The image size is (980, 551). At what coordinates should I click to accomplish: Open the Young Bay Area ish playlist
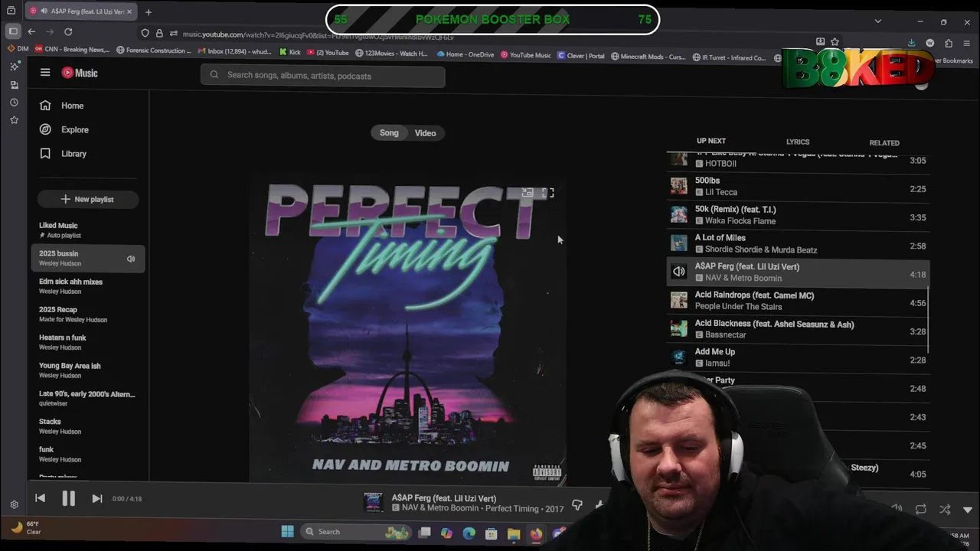87,370
